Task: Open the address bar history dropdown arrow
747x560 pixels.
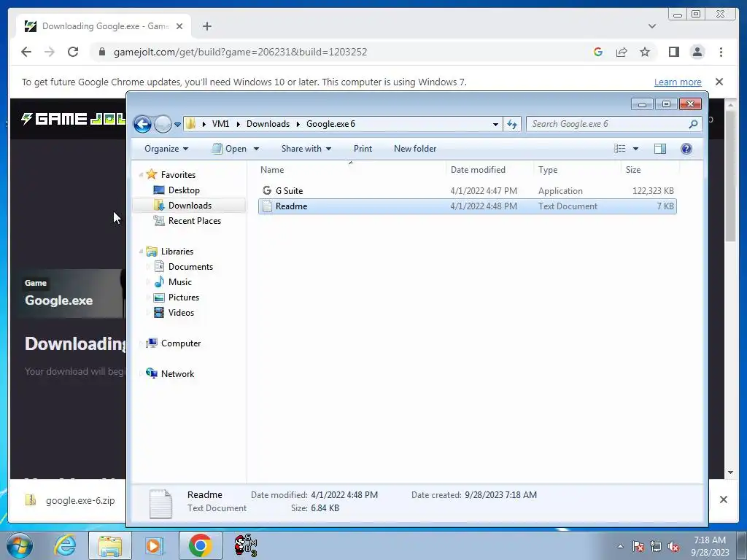Action: [x=495, y=124]
